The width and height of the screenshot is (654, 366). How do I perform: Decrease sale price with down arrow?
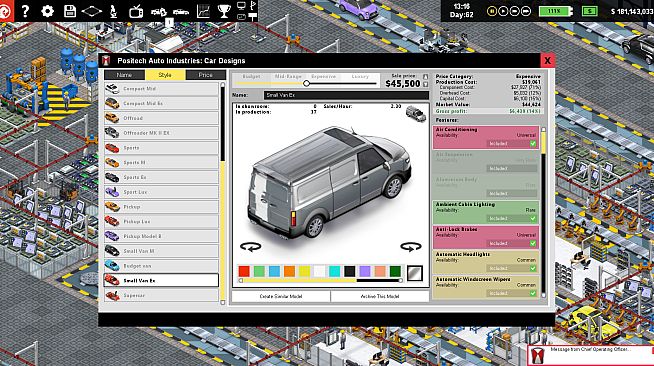tap(425, 85)
